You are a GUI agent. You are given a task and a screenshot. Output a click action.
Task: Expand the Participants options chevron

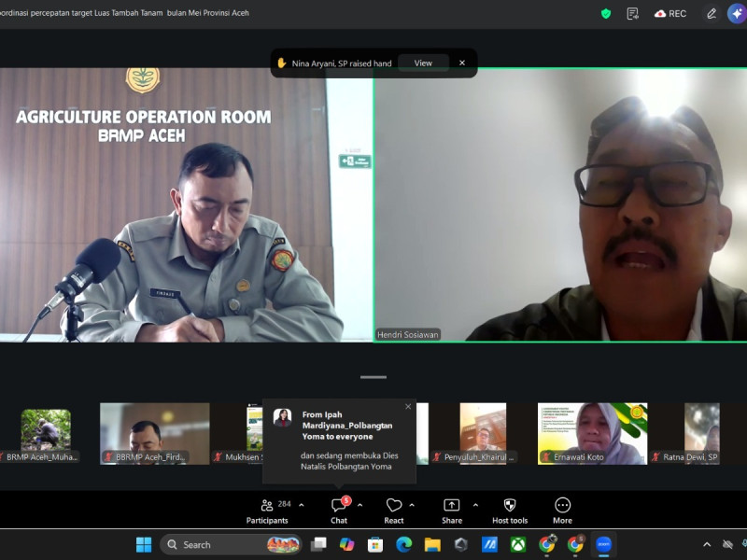tap(301, 505)
